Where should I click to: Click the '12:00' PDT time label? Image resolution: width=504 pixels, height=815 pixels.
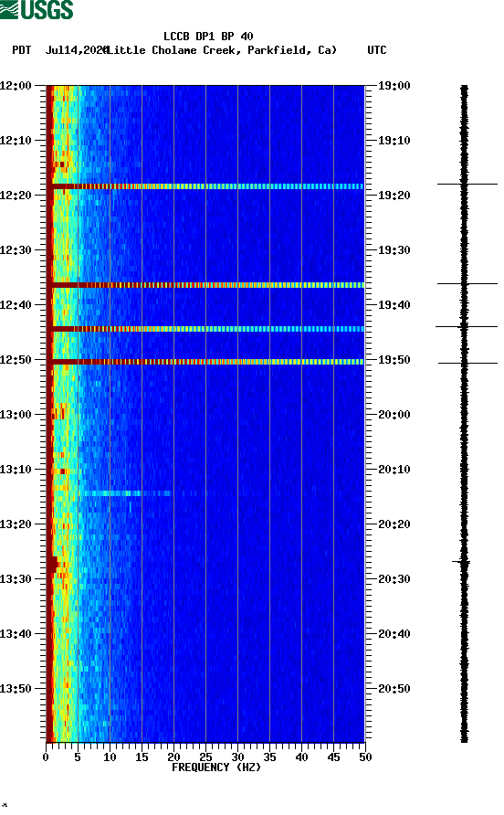16,85
